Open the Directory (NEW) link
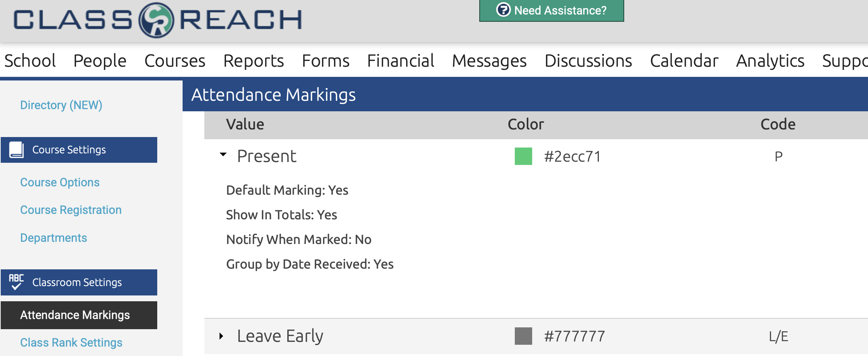This screenshot has height=356, width=868. point(61,105)
